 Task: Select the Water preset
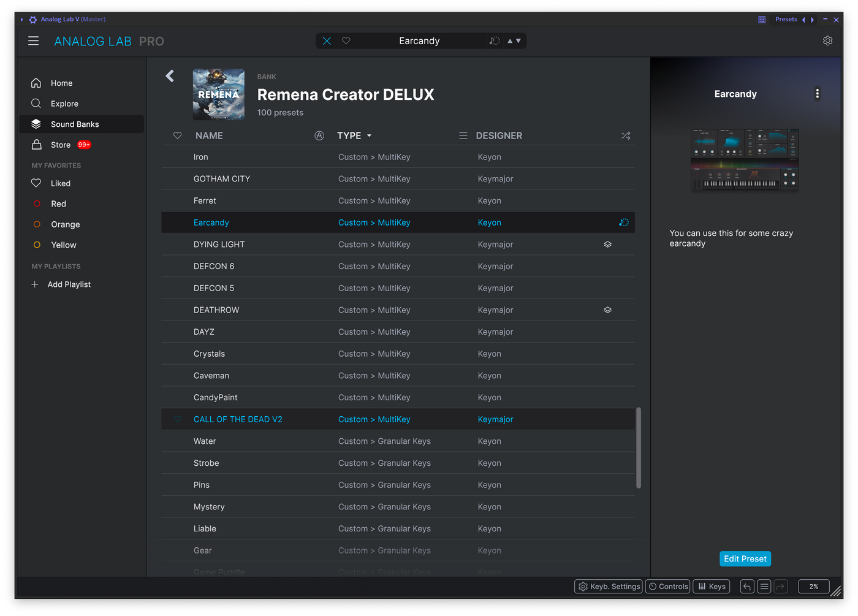[x=398, y=441]
